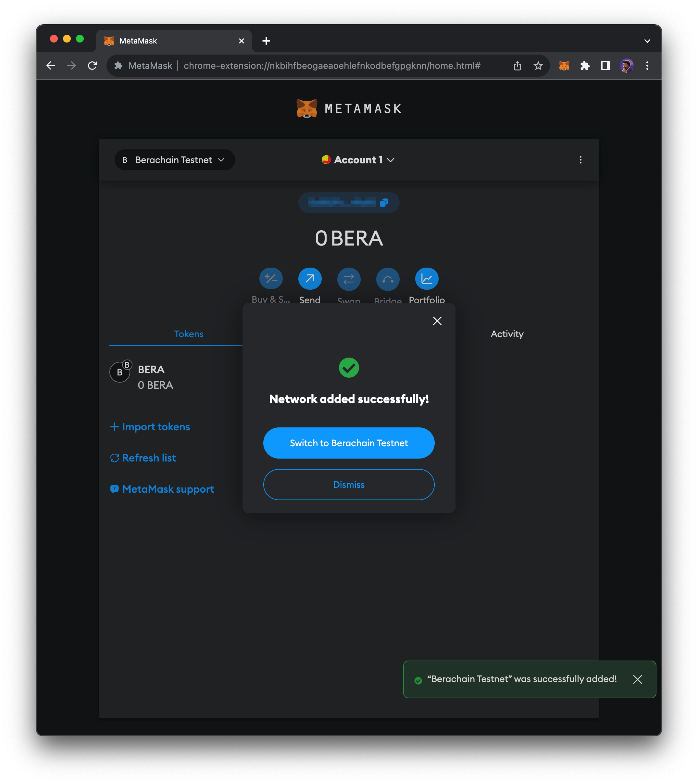Switch to the Tokens tab

coord(189,334)
